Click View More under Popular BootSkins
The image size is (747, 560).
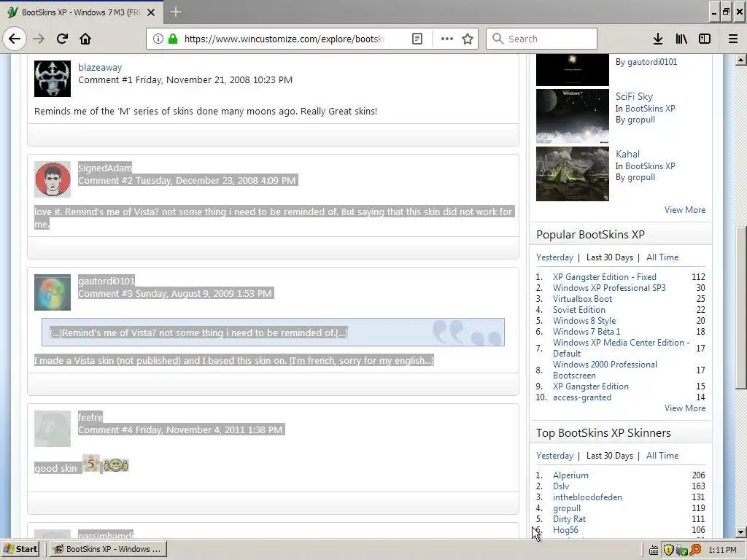pyautogui.click(x=684, y=408)
